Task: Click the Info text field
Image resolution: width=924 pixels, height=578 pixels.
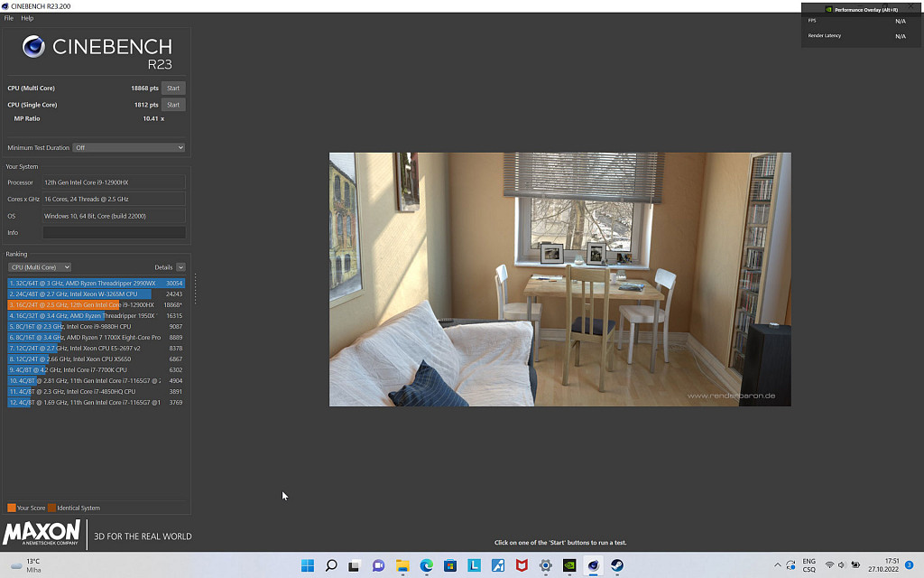Action: (x=114, y=233)
